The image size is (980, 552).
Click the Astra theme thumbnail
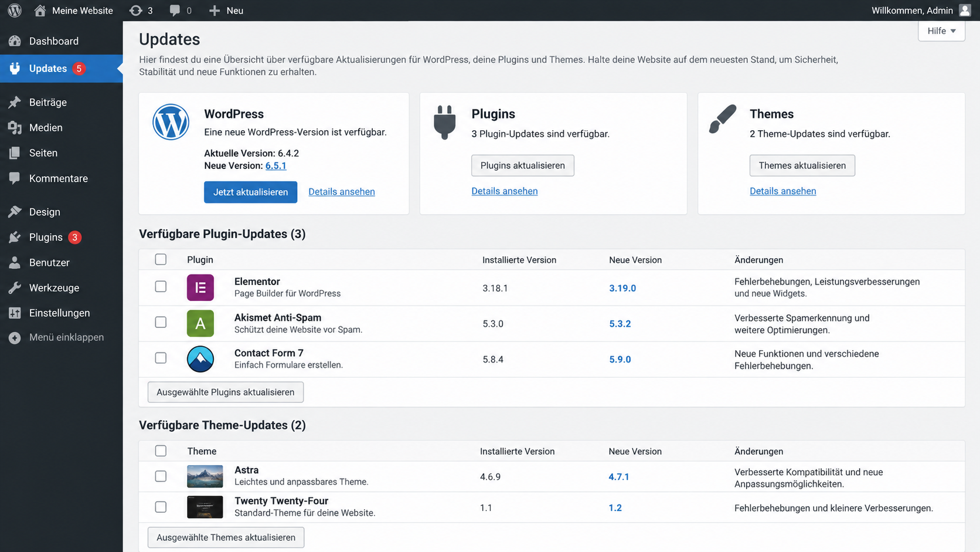point(205,476)
